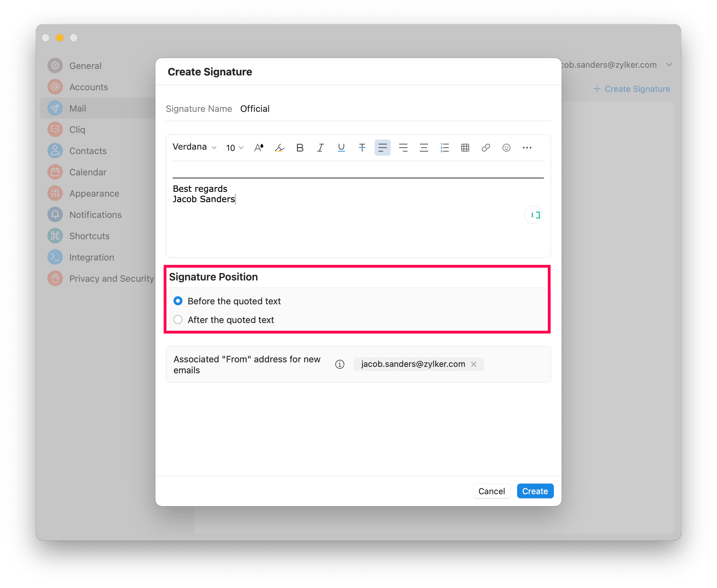Click the underline formatting icon

coord(341,148)
